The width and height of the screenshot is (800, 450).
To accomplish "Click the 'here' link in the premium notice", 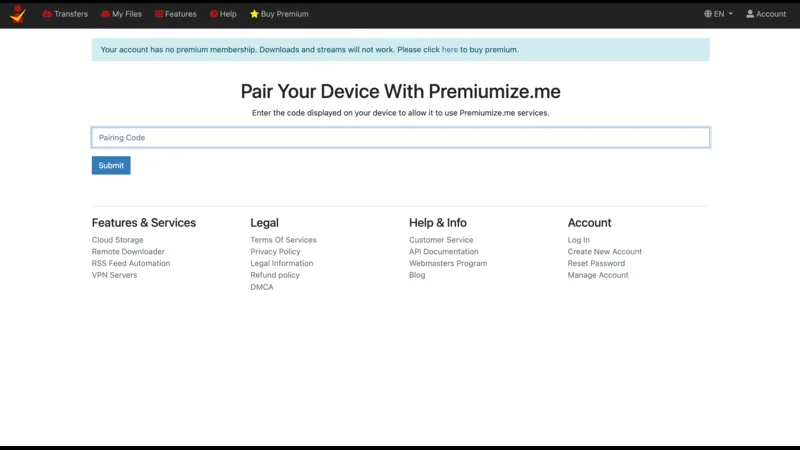I will [450, 49].
